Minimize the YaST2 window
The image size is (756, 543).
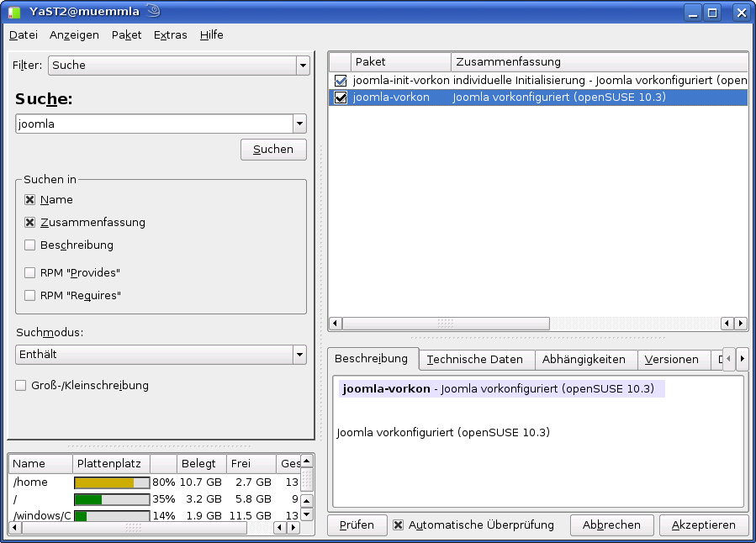[693, 13]
